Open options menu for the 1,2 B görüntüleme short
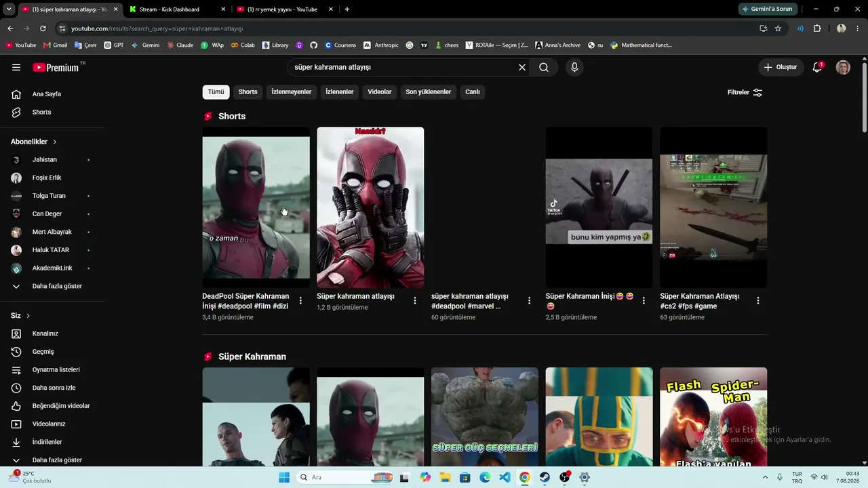This screenshot has height=488, width=868. pos(415,301)
